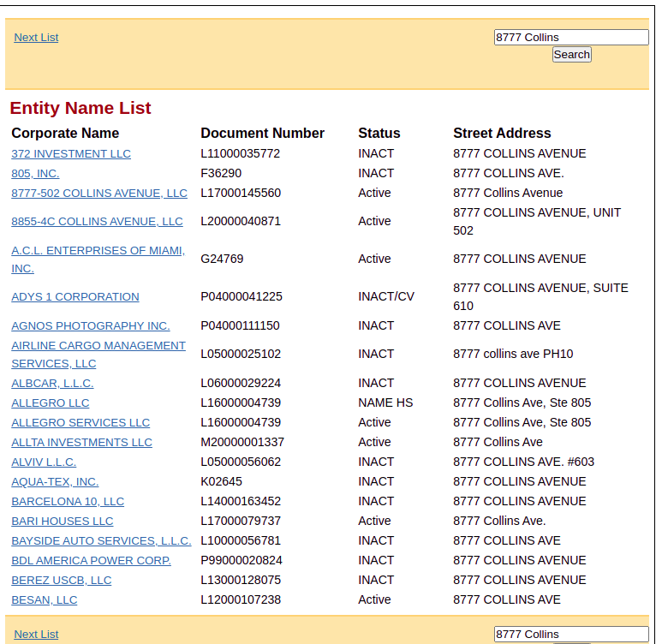This screenshot has height=644, width=656.
Task: Click document number G24769
Action: pyautogui.click(x=222, y=259)
